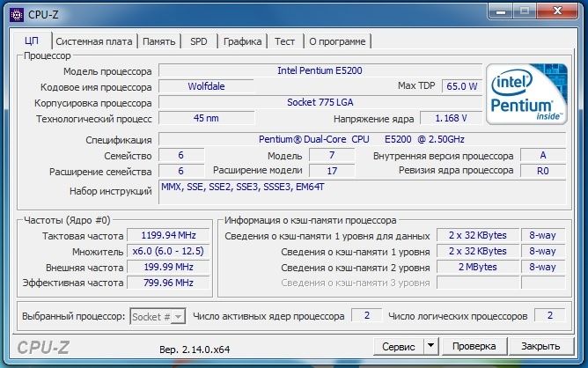
Task: Click the 799.96 MHz effective frequency value
Action: [168, 283]
